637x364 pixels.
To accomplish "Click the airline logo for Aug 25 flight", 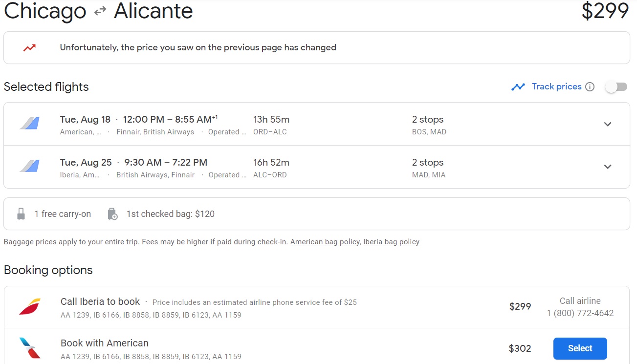I will (30, 167).
